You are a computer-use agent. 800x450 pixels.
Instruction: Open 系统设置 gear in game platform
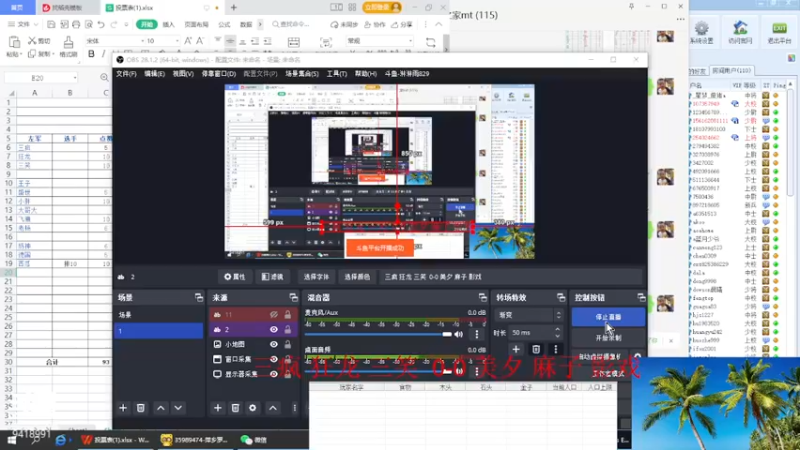702,33
